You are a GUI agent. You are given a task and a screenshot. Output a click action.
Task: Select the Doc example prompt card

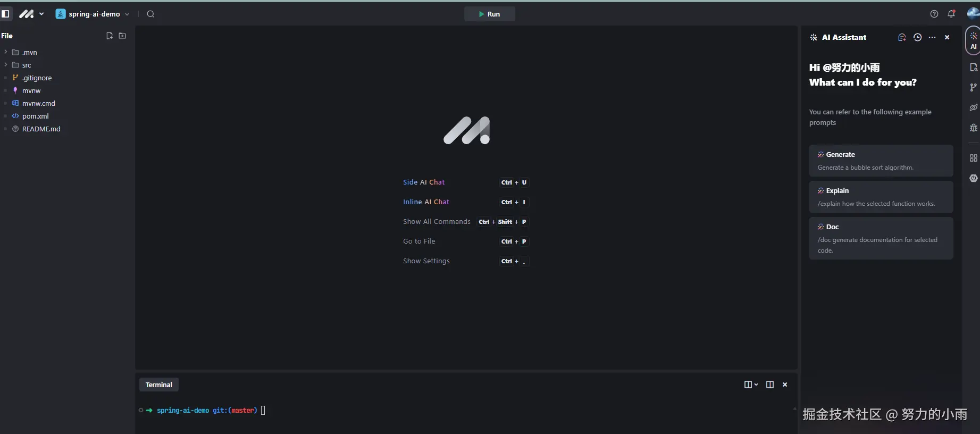[x=881, y=238]
